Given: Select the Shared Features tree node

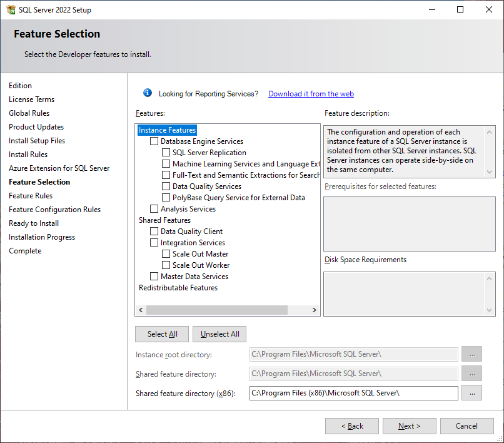Looking at the screenshot, I should coord(164,220).
